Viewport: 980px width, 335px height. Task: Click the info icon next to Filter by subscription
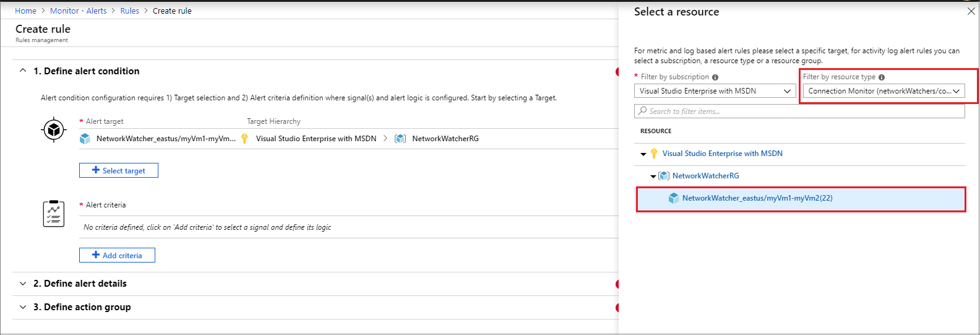pos(715,77)
